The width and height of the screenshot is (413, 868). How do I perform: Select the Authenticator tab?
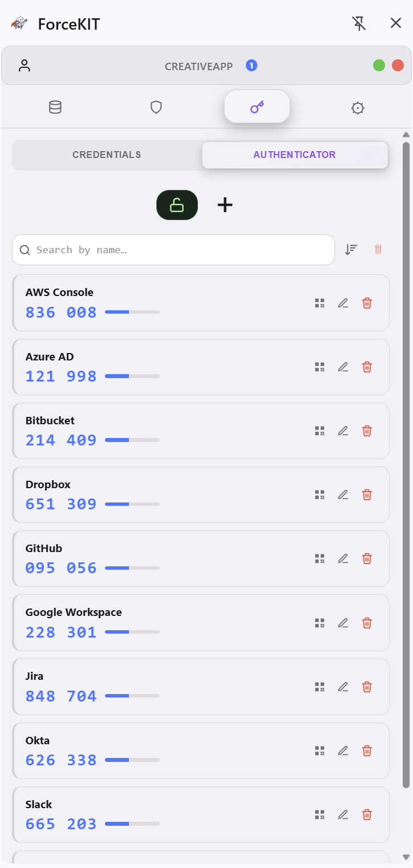tap(295, 155)
